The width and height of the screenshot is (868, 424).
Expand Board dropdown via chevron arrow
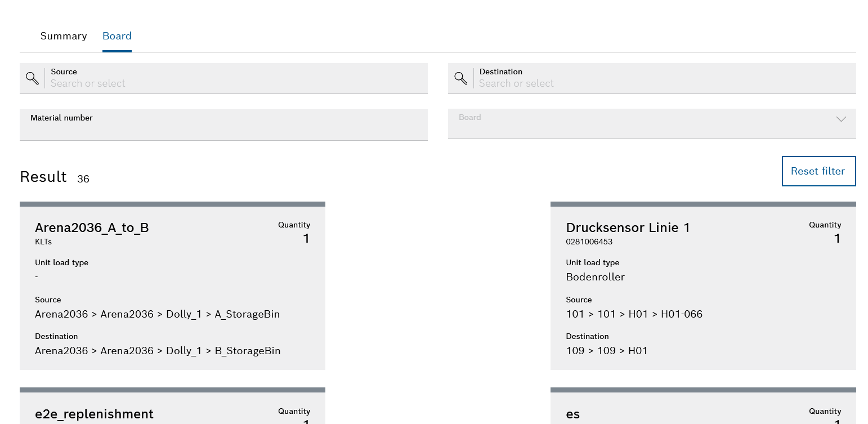(841, 119)
